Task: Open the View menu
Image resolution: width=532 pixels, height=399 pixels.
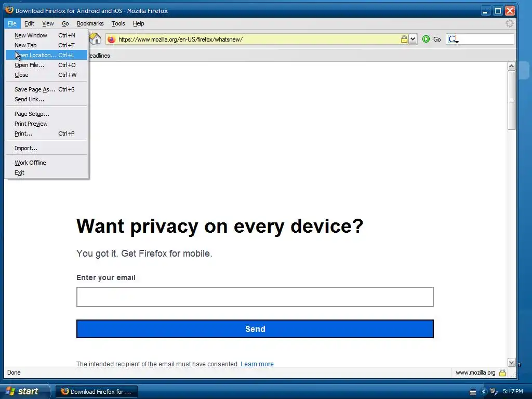Action: [x=48, y=23]
